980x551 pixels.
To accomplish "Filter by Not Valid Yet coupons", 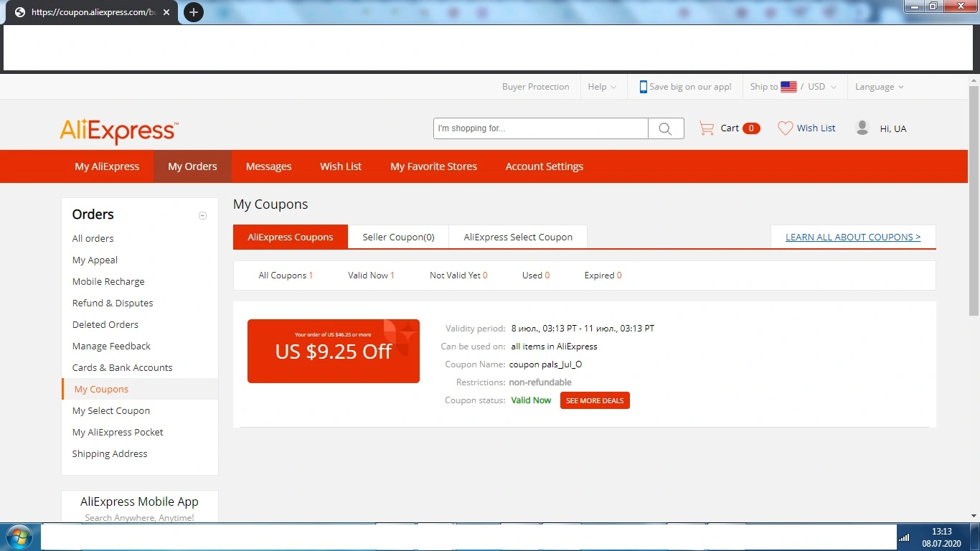I will 458,275.
